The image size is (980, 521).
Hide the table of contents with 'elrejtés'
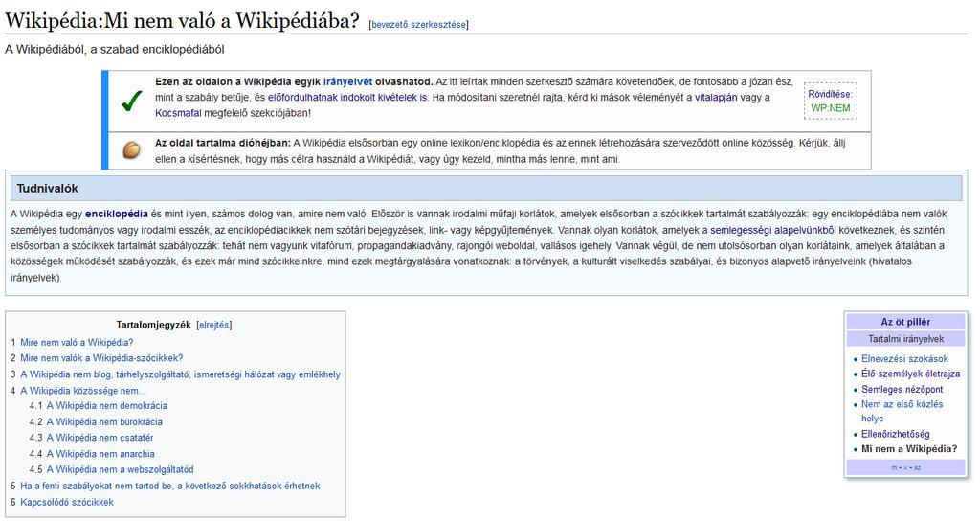[213, 325]
